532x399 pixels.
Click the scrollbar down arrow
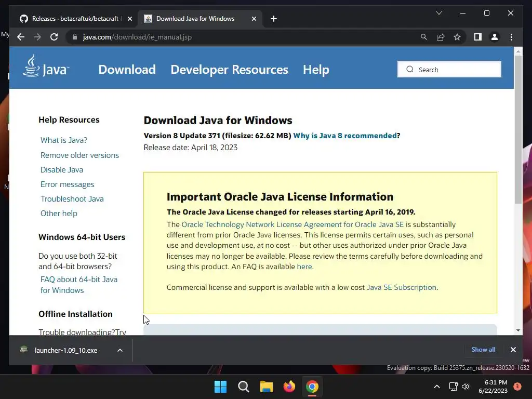click(x=518, y=330)
